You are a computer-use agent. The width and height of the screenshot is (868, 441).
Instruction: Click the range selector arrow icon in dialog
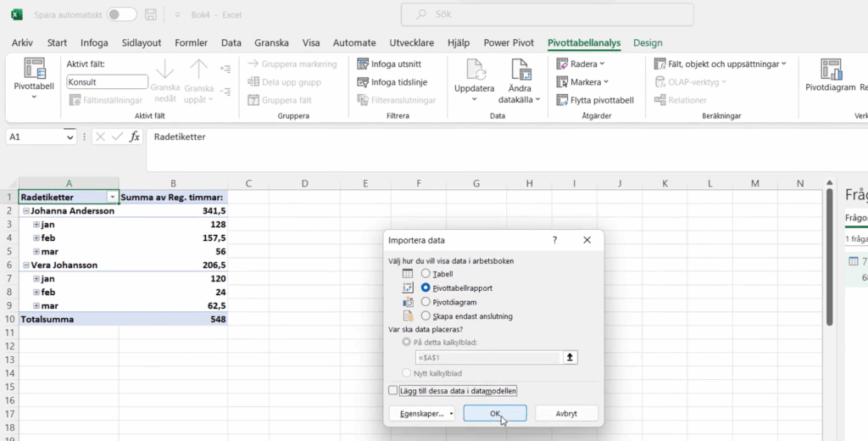(570, 358)
